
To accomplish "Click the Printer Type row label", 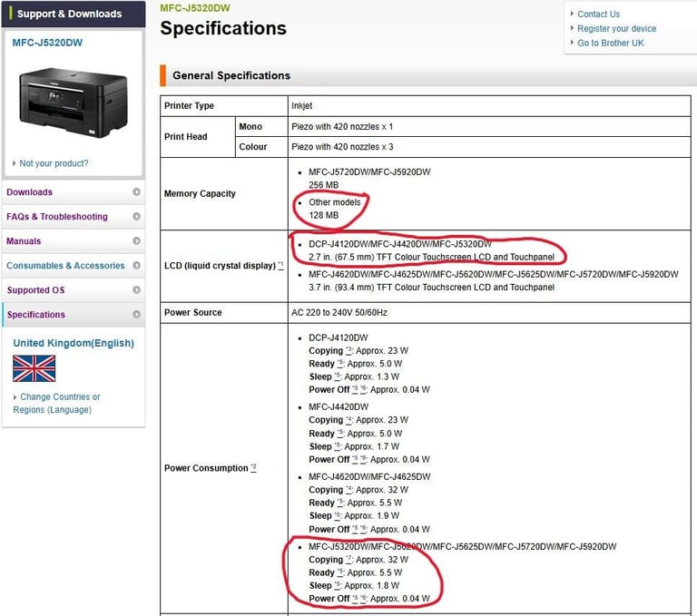I will tap(189, 106).
